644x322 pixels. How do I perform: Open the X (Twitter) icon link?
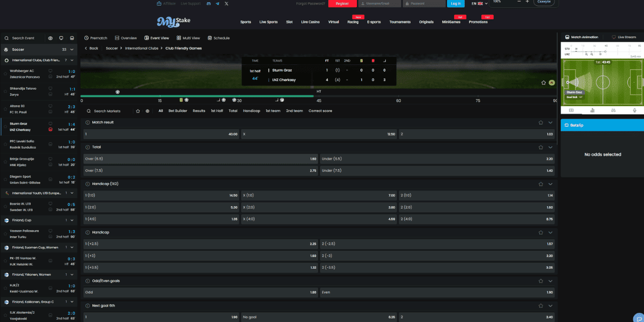pos(226,3)
